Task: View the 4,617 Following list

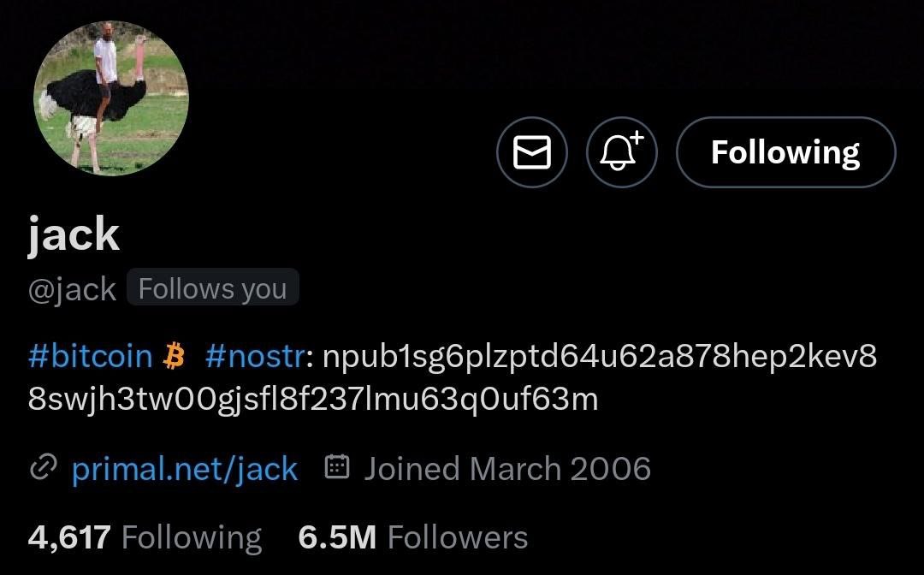Action: coord(145,537)
